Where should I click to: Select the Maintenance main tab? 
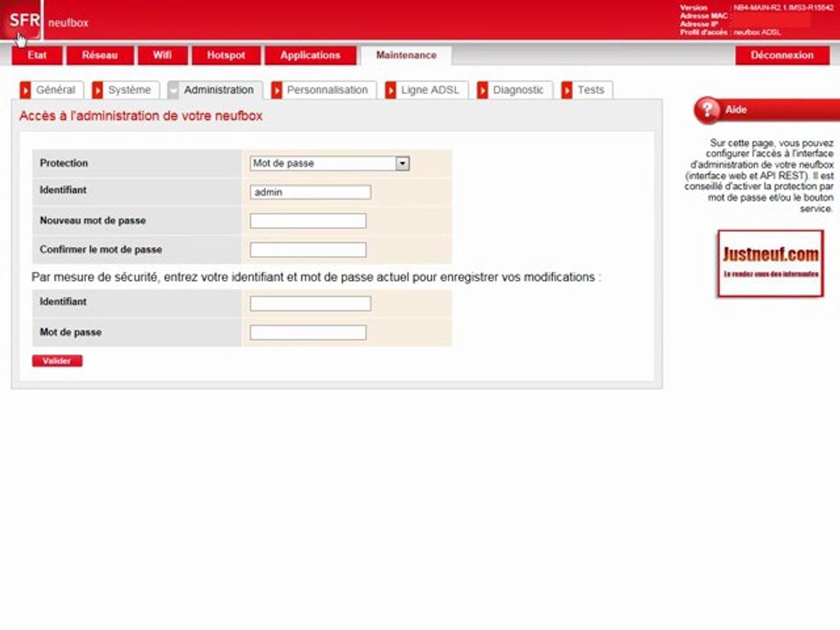pyautogui.click(x=406, y=55)
